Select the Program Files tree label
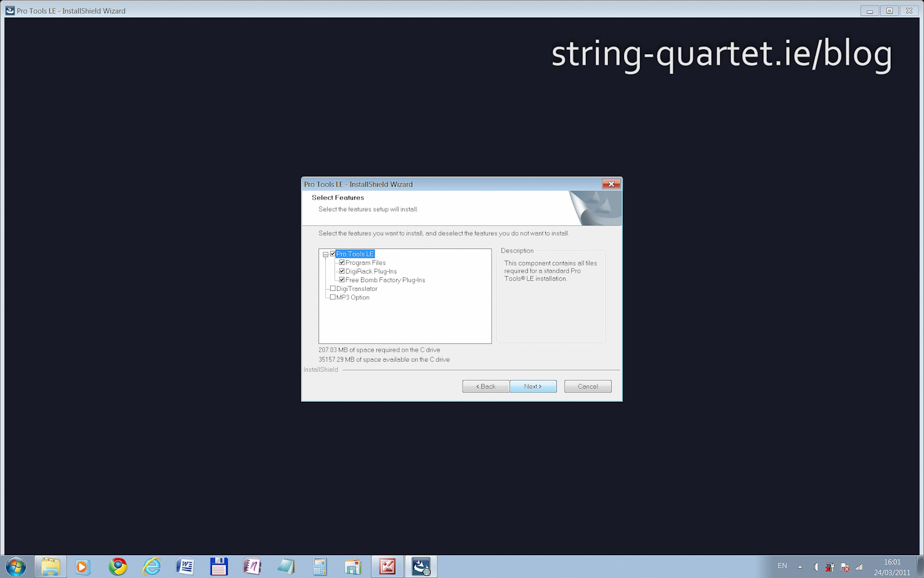 pyautogui.click(x=365, y=263)
